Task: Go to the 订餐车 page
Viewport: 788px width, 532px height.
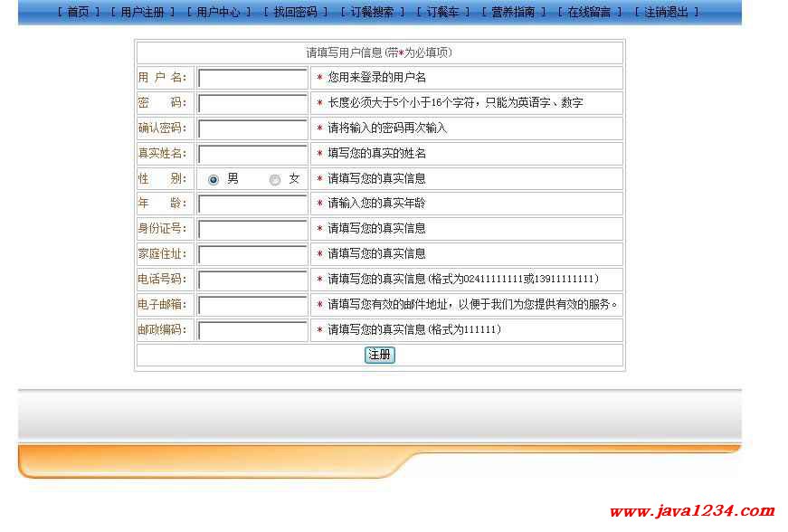Action: point(442,13)
